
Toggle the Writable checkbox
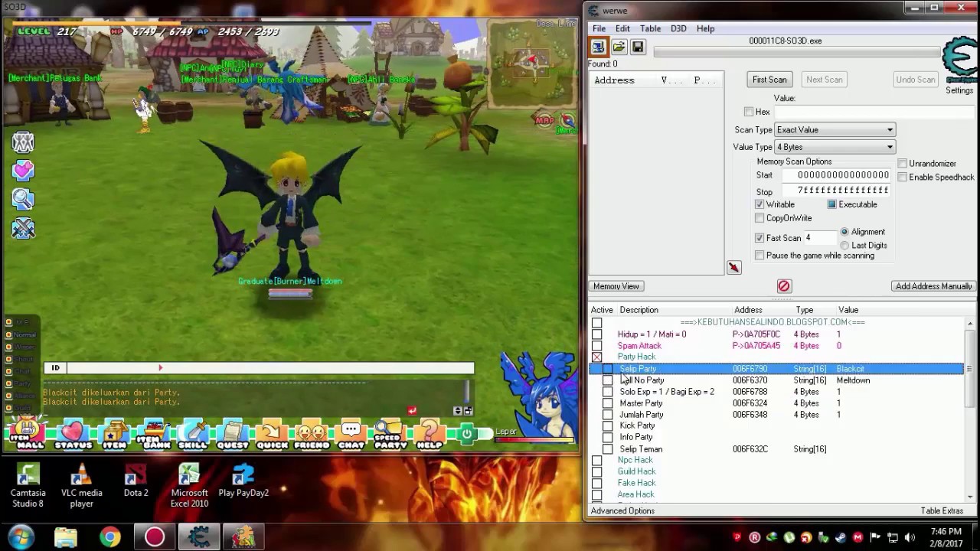(x=759, y=204)
